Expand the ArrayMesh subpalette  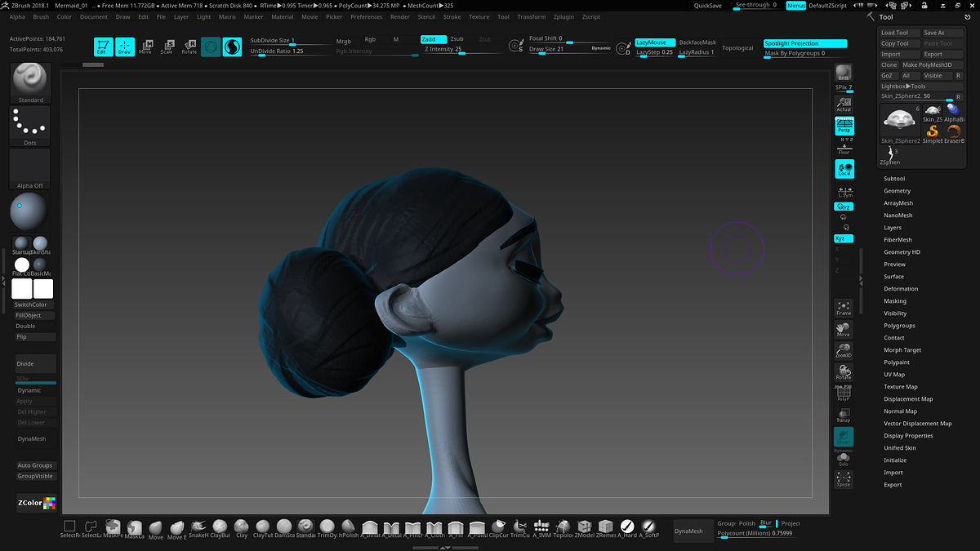[x=898, y=203]
